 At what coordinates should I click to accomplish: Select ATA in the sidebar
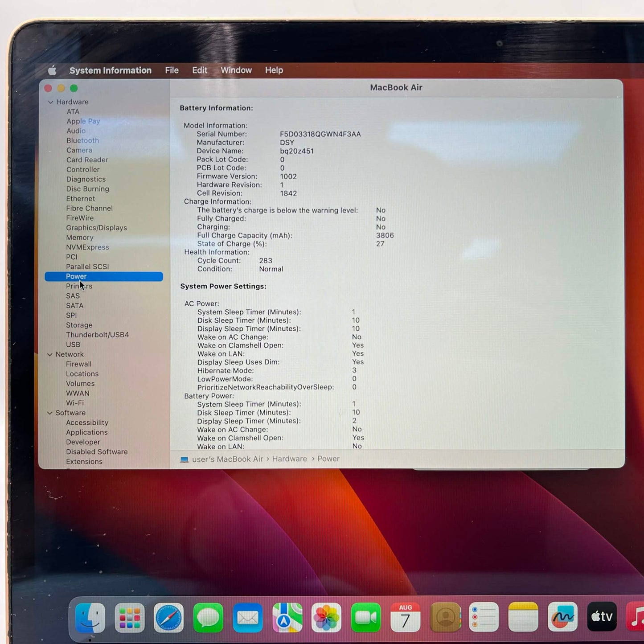[73, 112]
